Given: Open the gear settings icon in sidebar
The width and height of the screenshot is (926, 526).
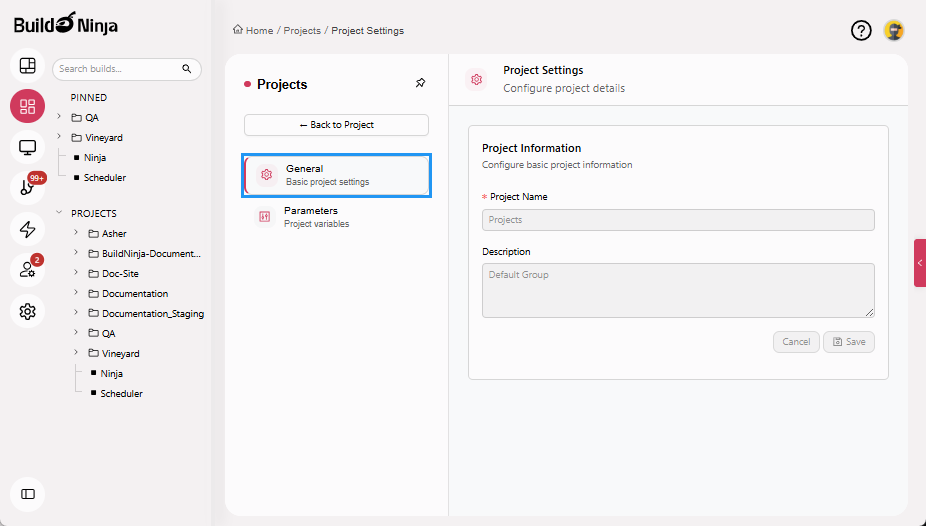Looking at the screenshot, I should [27, 311].
